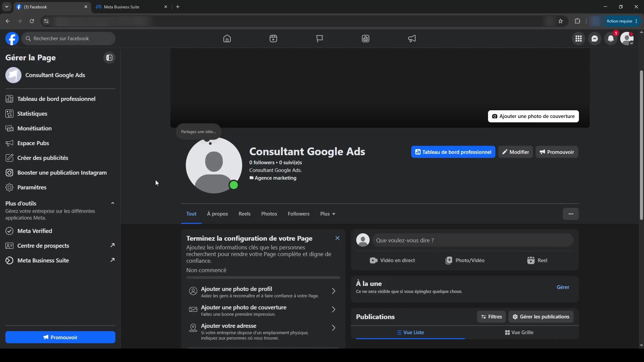Image resolution: width=644 pixels, height=362 pixels.
Task: Open the insights chart icon in top navigation
Action: (366, 39)
